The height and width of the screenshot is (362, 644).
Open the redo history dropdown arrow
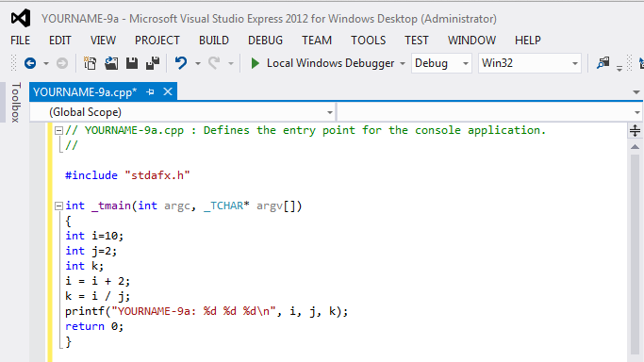tap(231, 63)
